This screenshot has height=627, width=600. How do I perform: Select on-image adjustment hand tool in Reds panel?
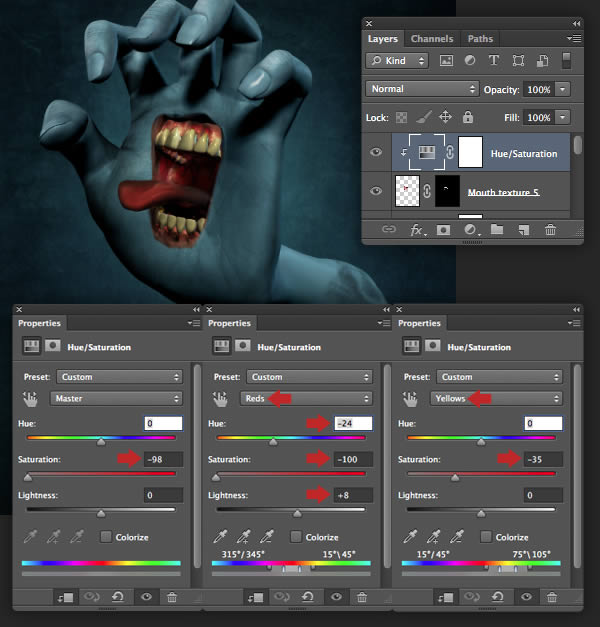[x=220, y=399]
